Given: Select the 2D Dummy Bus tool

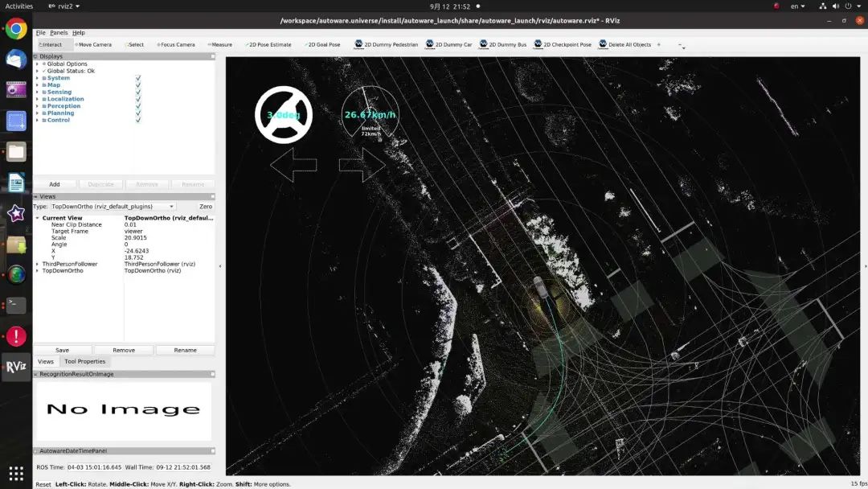Looking at the screenshot, I should point(502,44).
